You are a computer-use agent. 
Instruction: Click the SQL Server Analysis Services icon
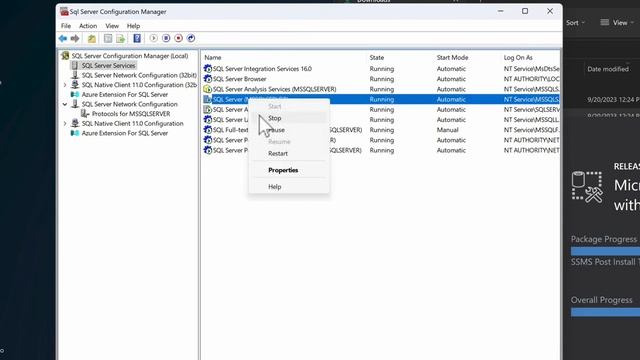pos(208,89)
